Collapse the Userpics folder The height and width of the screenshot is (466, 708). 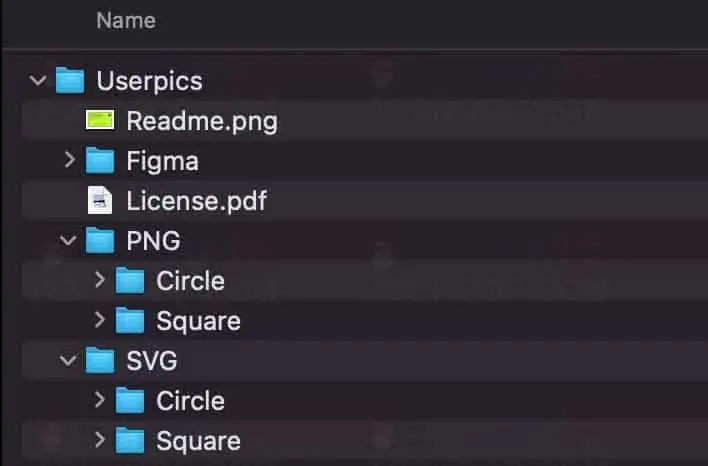tap(38, 80)
